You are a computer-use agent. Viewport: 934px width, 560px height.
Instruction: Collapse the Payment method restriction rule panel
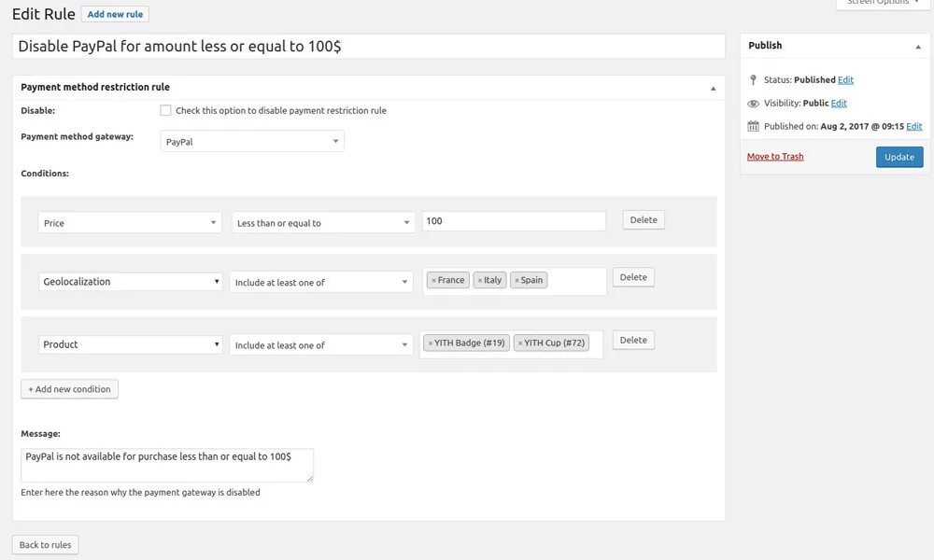713,88
